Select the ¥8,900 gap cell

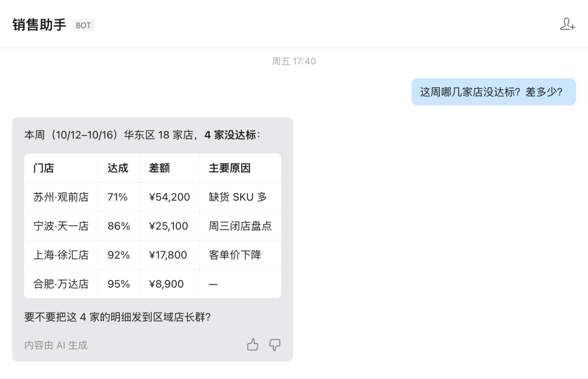click(169, 284)
